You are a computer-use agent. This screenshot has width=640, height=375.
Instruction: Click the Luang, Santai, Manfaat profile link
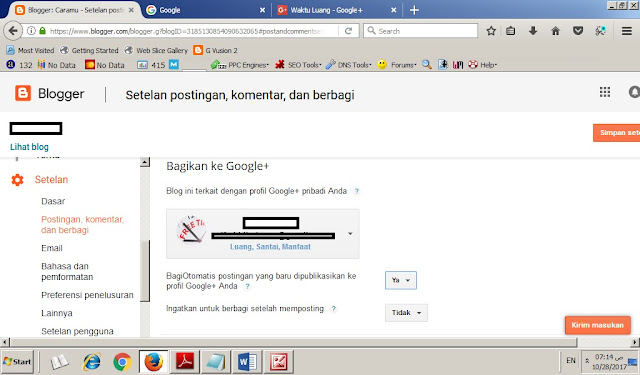click(x=270, y=246)
